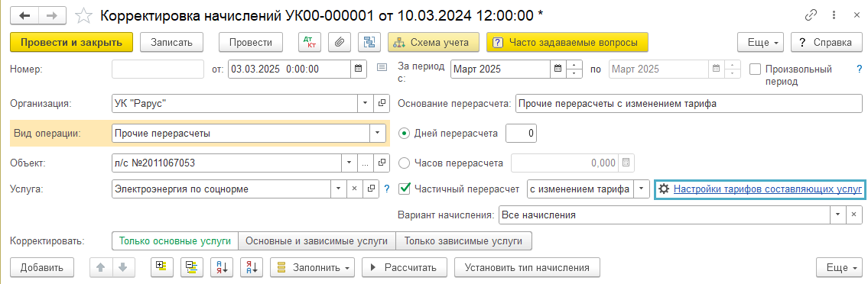Clear the Вариант начисления field
This screenshot has width=868, height=284.
tap(854, 215)
